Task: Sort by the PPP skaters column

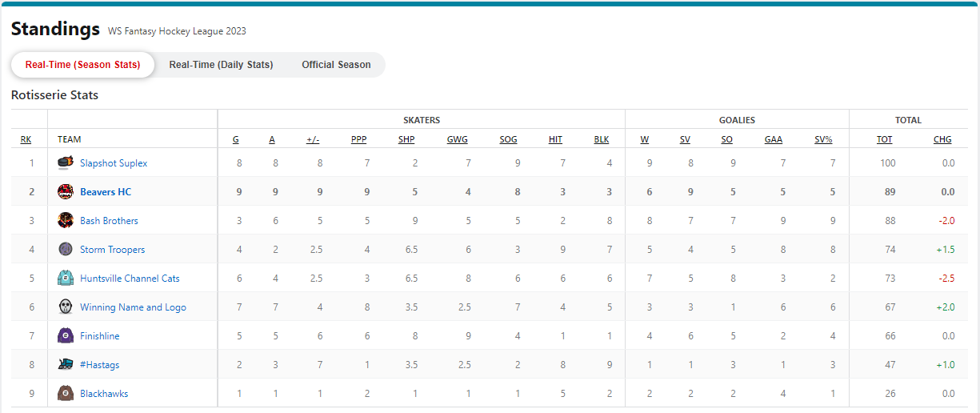Action: tap(358, 139)
